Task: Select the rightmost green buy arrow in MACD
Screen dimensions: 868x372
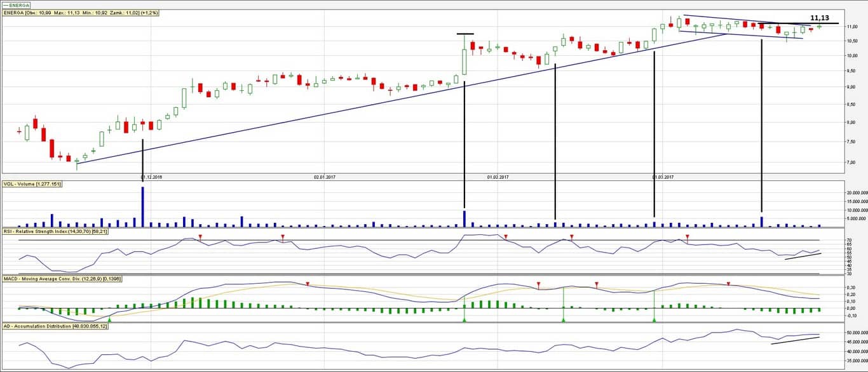Action: pyautogui.click(x=654, y=319)
